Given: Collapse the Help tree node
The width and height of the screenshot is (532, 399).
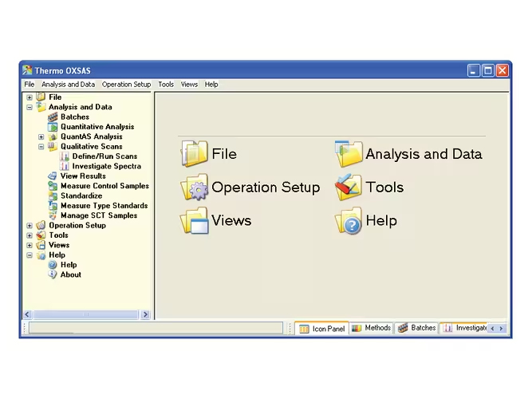Looking at the screenshot, I should (x=30, y=255).
